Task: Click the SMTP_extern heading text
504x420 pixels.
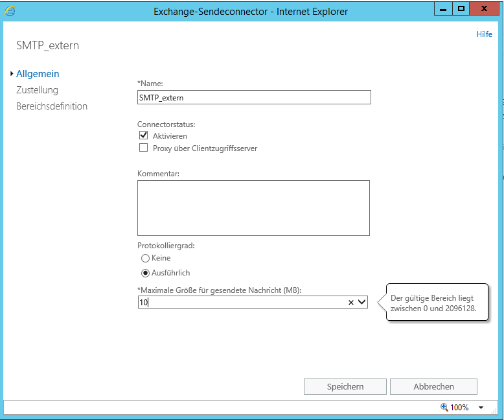Action: (47, 45)
